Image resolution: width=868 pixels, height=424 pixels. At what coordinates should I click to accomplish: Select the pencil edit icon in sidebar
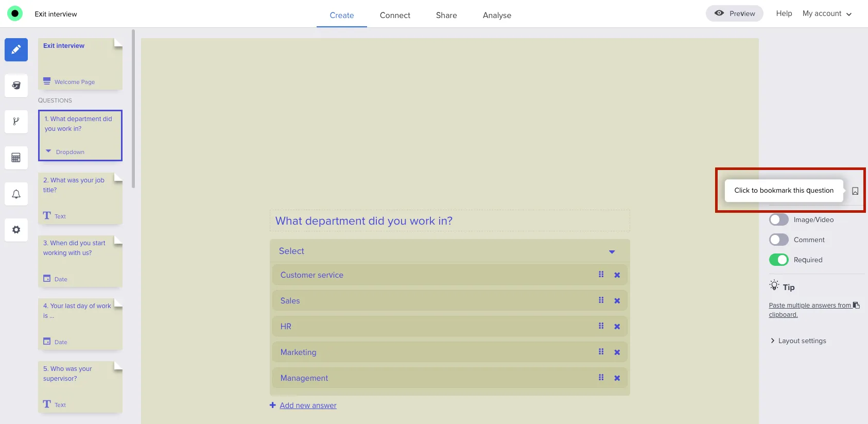coord(16,49)
